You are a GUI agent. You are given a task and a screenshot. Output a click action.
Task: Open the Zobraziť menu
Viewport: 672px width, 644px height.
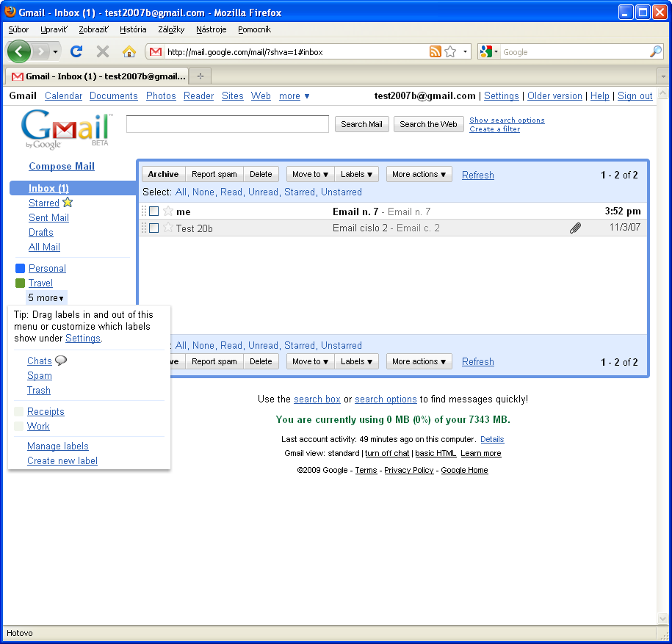(x=94, y=29)
